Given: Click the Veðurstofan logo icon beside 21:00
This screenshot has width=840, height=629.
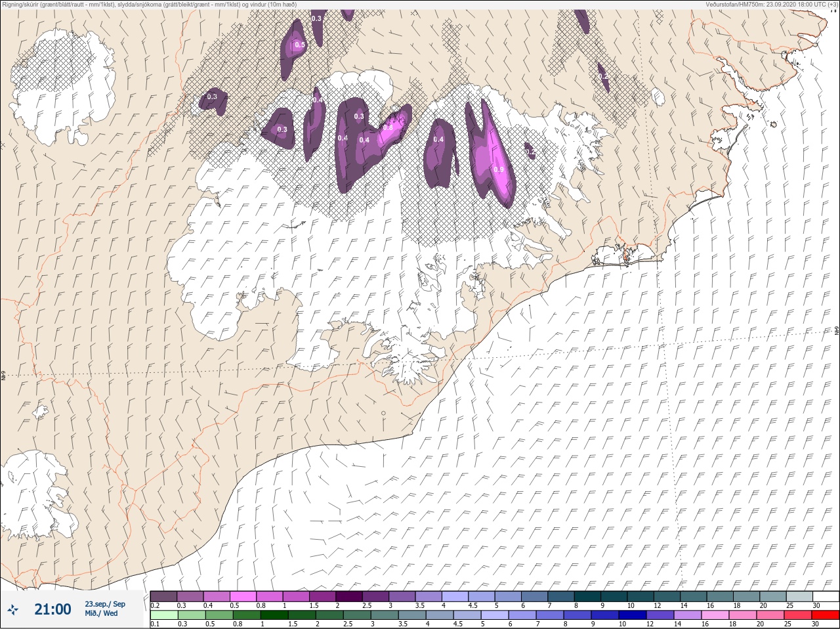Looking at the screenshot, I should point(13,610).
